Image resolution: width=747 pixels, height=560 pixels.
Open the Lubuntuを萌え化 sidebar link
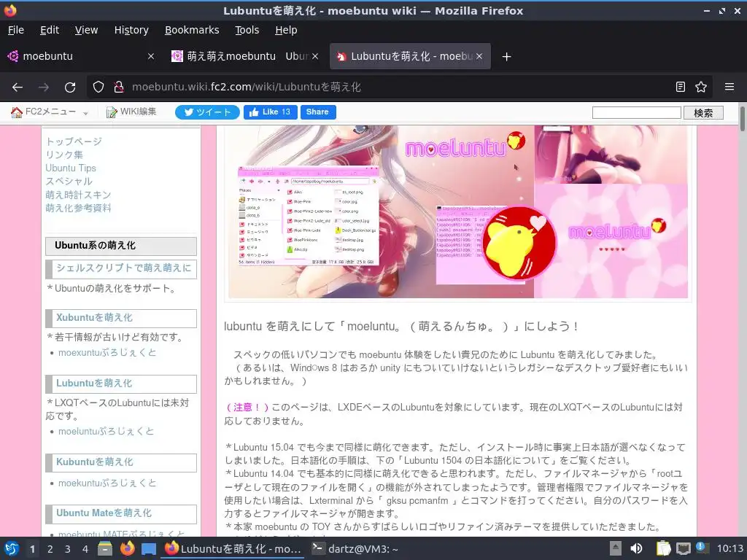click(x=94, y=384)
